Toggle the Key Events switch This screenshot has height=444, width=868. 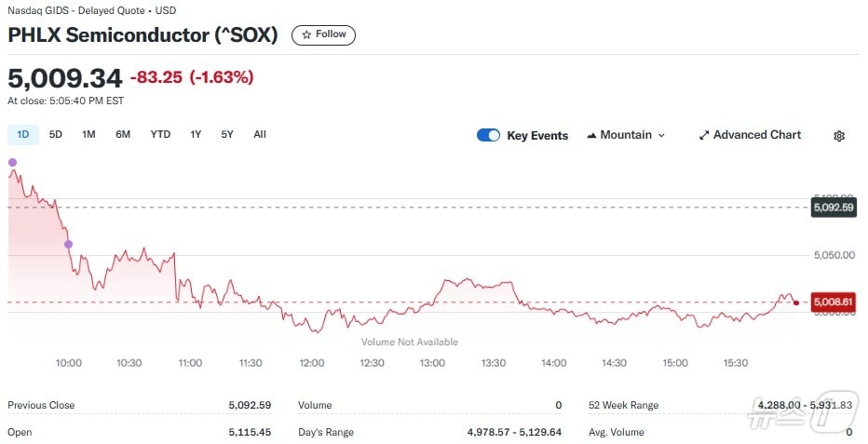[488, 135]
